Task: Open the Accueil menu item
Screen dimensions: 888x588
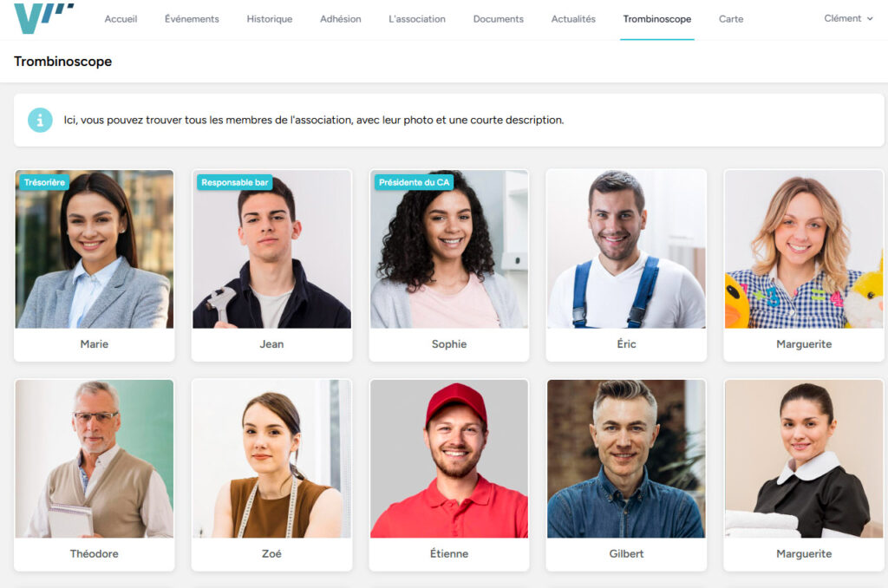Action: pyautogui.click(x=121, y=19)
